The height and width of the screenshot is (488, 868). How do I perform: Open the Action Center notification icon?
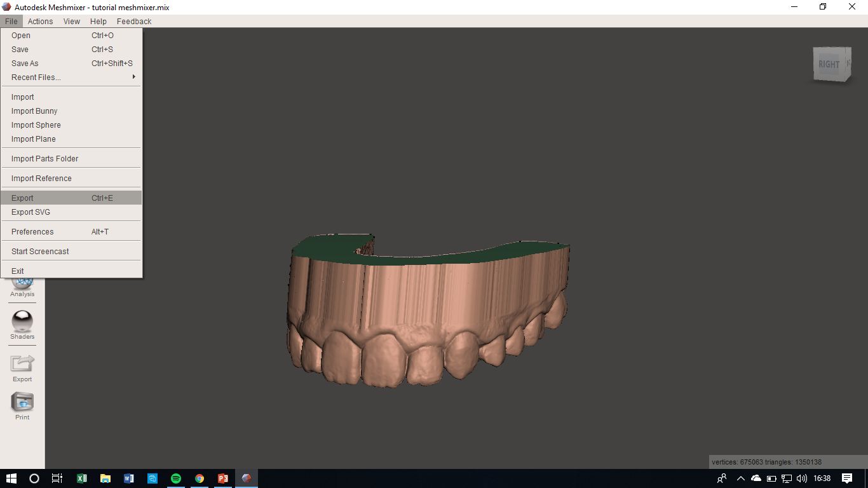point(847,478)
